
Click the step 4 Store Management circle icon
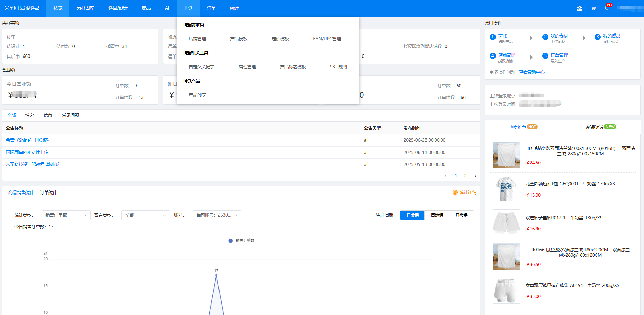click(x=493, y=56)
